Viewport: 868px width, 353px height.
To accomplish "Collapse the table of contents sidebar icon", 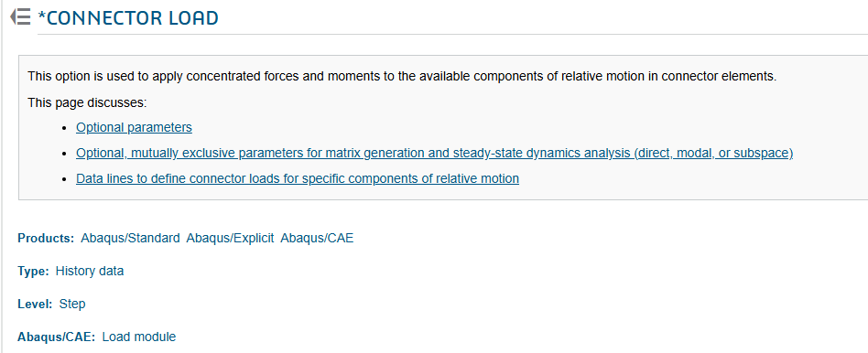I will tap(20, 17).
